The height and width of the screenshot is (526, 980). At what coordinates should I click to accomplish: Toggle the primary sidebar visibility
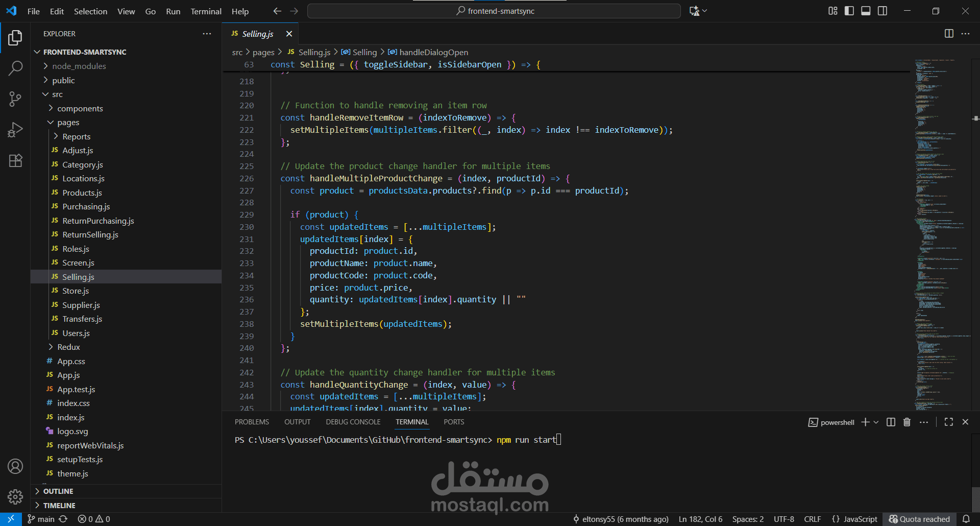(x=849, y=11)
